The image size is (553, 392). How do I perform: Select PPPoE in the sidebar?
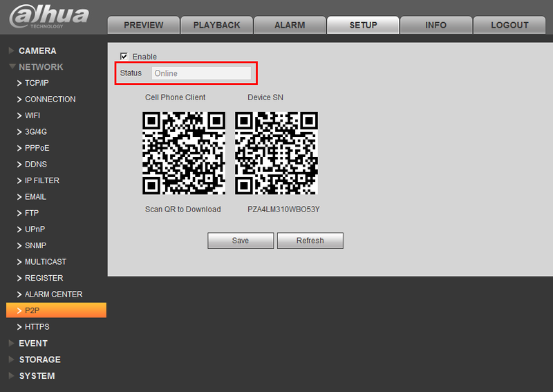pyautogui.click(x=37, y=148)
